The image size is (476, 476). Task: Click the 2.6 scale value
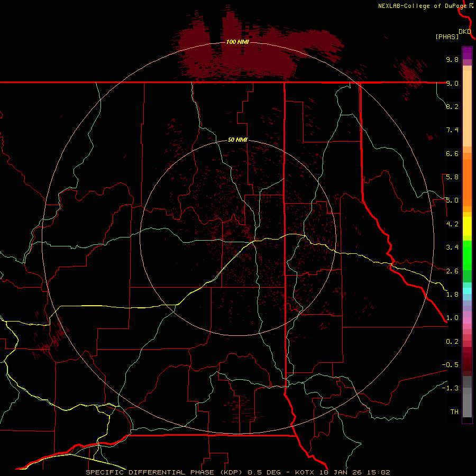click(x=452, y=271)
